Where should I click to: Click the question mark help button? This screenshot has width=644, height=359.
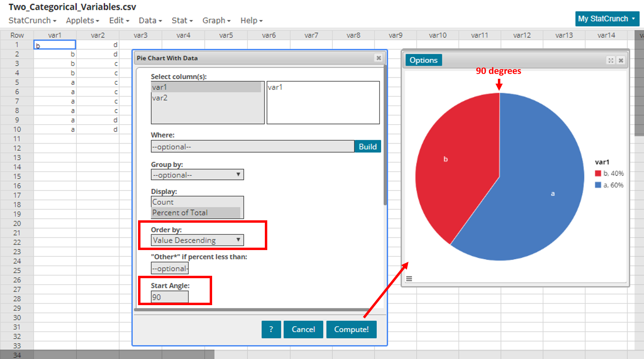[x=271, y=329]
